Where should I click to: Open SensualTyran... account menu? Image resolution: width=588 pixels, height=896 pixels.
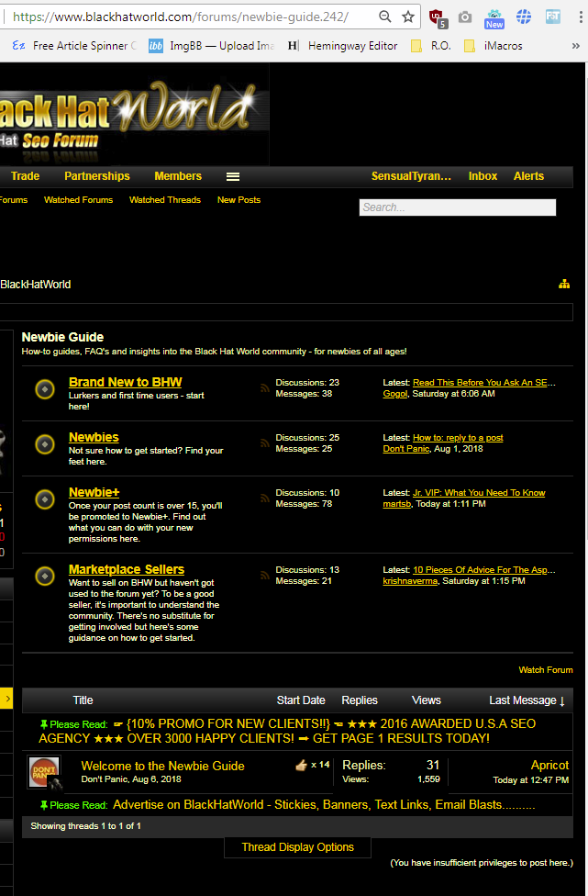tap(411, 176)
